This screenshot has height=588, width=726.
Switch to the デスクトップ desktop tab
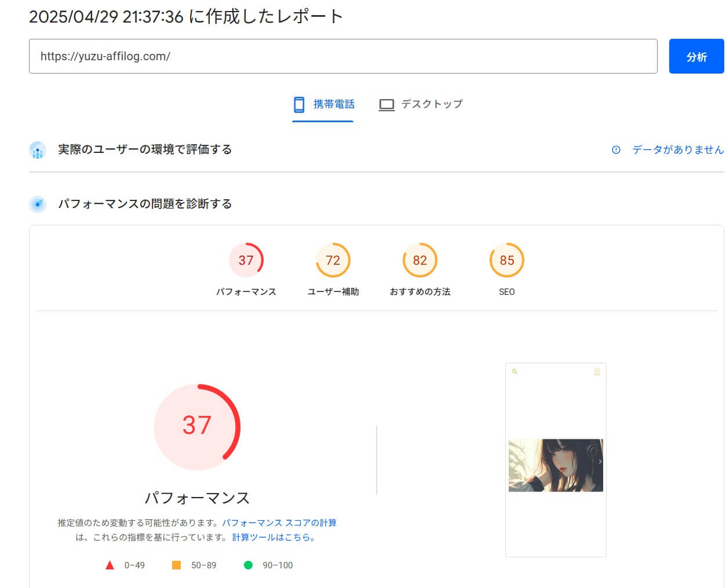pos(421,105)
